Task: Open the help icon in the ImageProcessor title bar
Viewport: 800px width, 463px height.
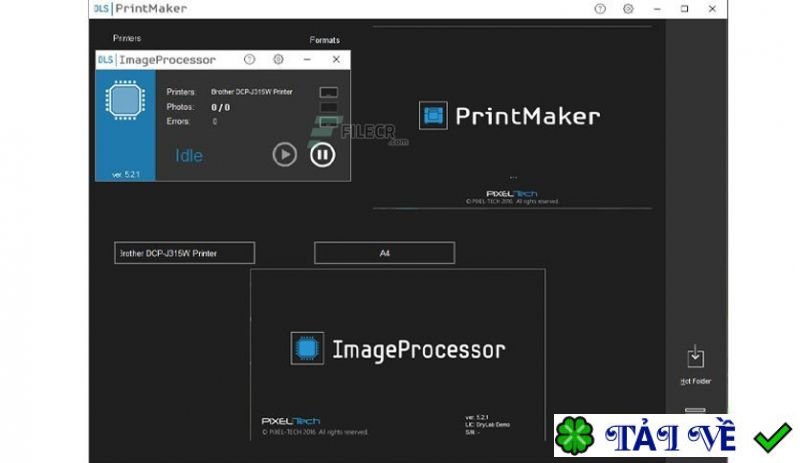Action: 249,59
